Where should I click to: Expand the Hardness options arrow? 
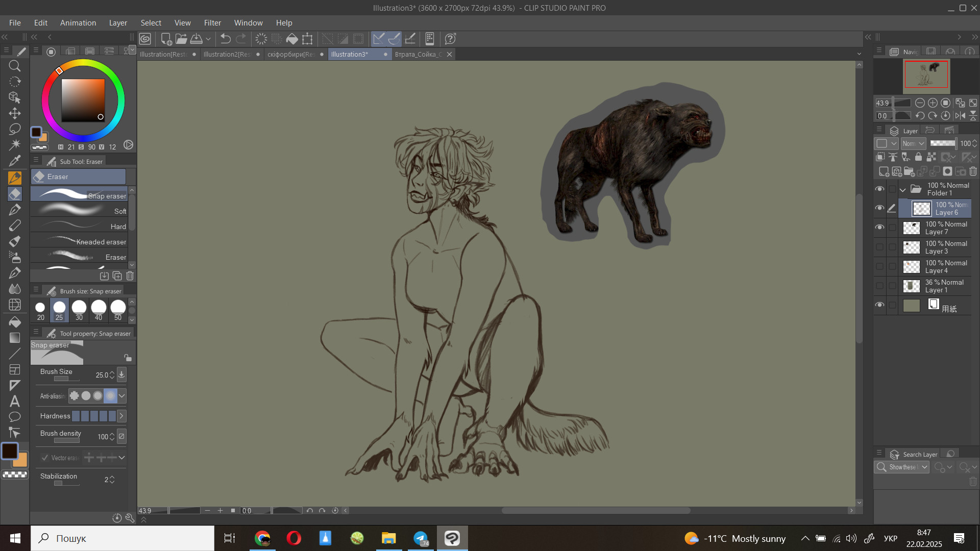click(x=121, y=416)
